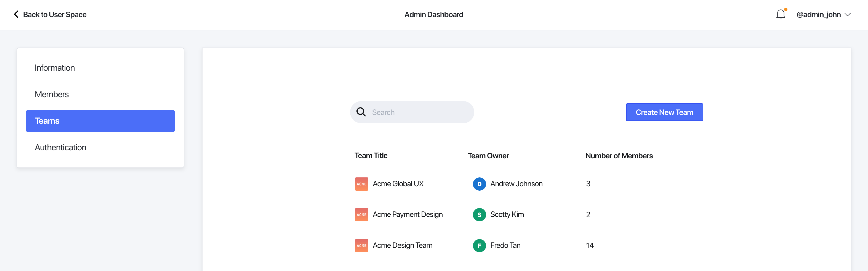Click Scotty Kim's avatar
Image resolution: width=868 pixels, height=271 pixels.
point(479,215)
